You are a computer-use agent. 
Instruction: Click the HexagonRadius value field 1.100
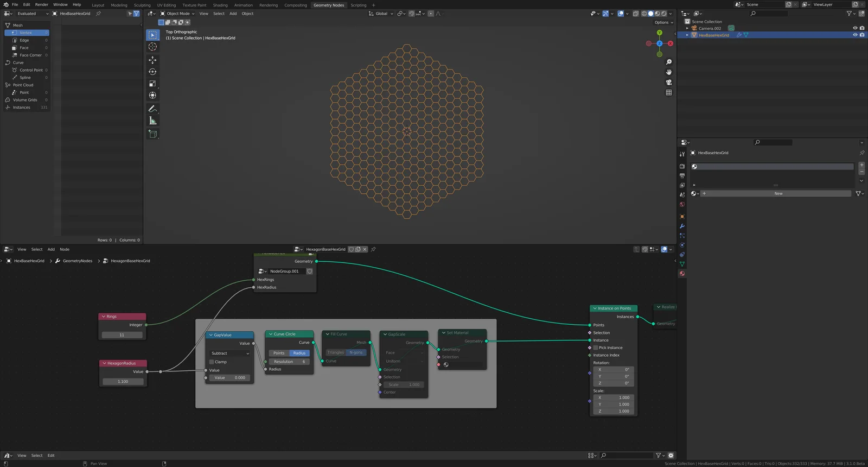[123, 382]
